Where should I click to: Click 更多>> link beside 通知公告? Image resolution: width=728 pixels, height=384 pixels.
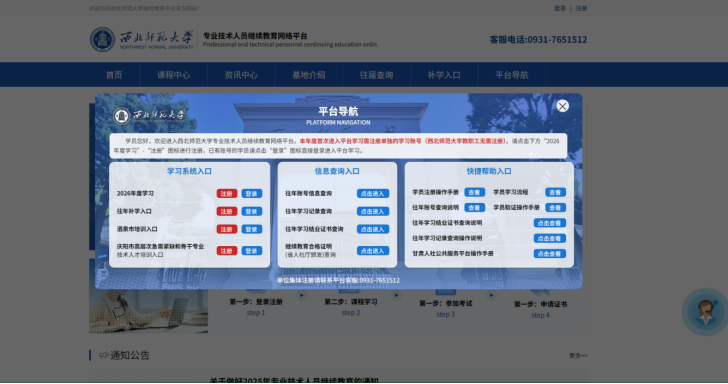click(x=578, y=356)
